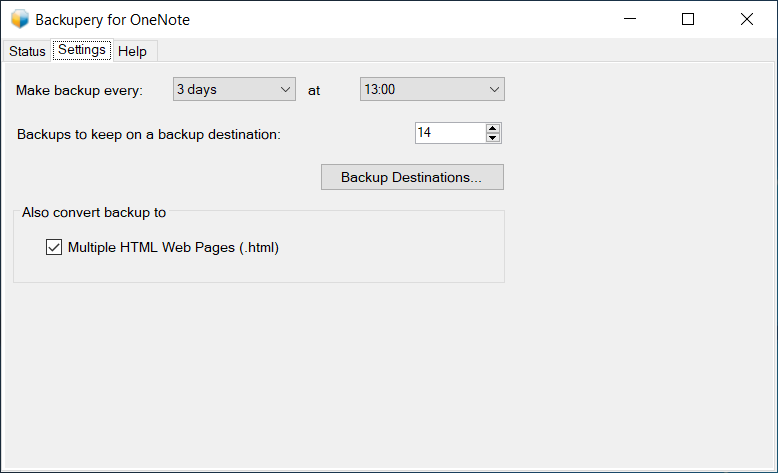Click the "Backupery for OneNote" title bar text
Screen dimensions: 778x473
click(x=113, y=20)
